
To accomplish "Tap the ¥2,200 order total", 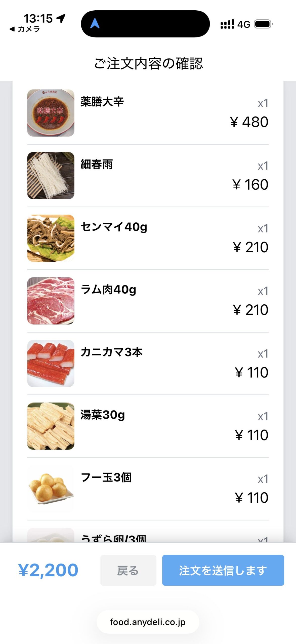I will [48, 570].
